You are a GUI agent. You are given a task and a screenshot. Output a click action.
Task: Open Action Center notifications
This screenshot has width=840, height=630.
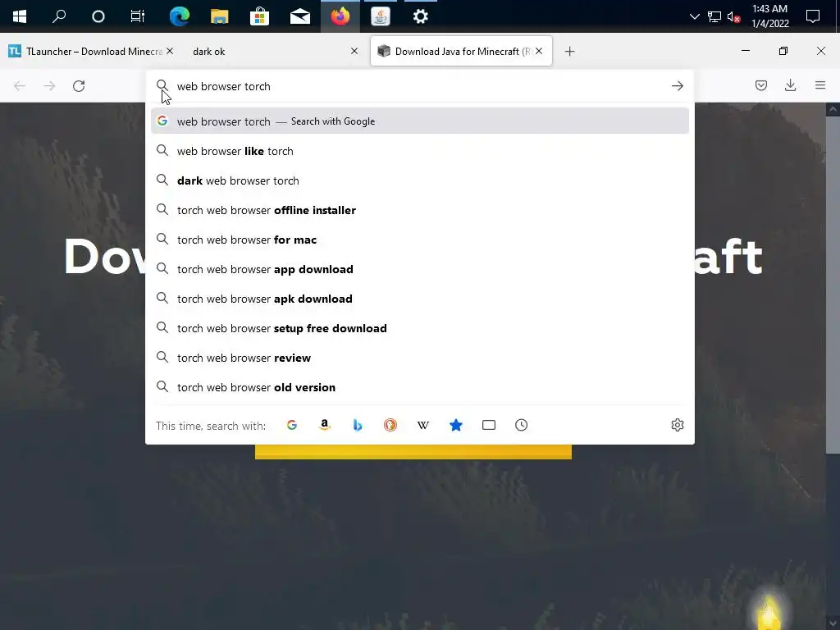point(813,16)
